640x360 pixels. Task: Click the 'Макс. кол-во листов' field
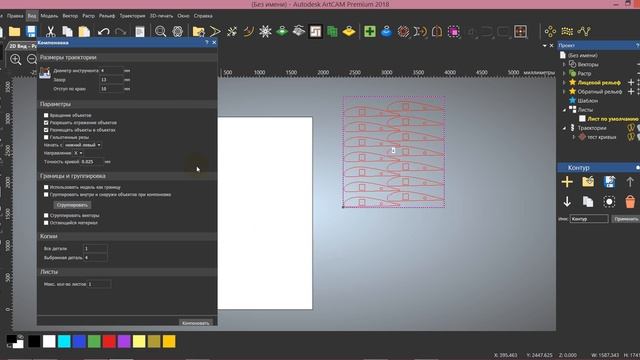[99, 284]
